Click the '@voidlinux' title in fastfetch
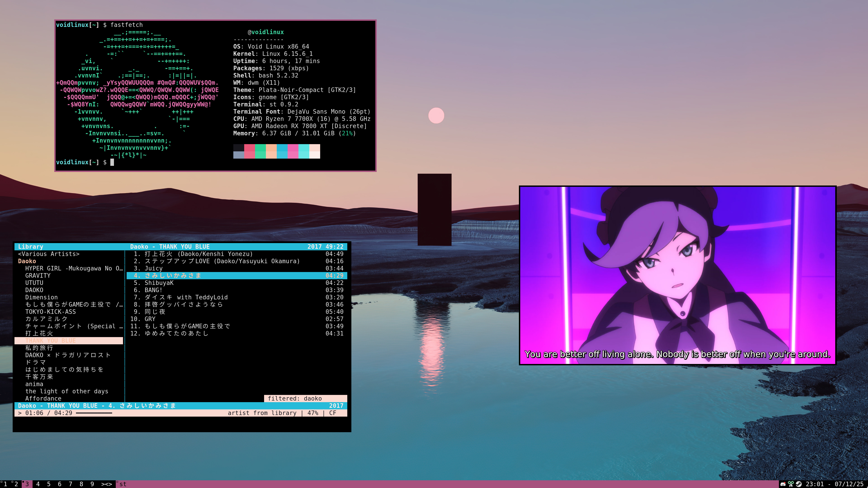The height and width of the screenshot is (488, 868). click(266, 32)
